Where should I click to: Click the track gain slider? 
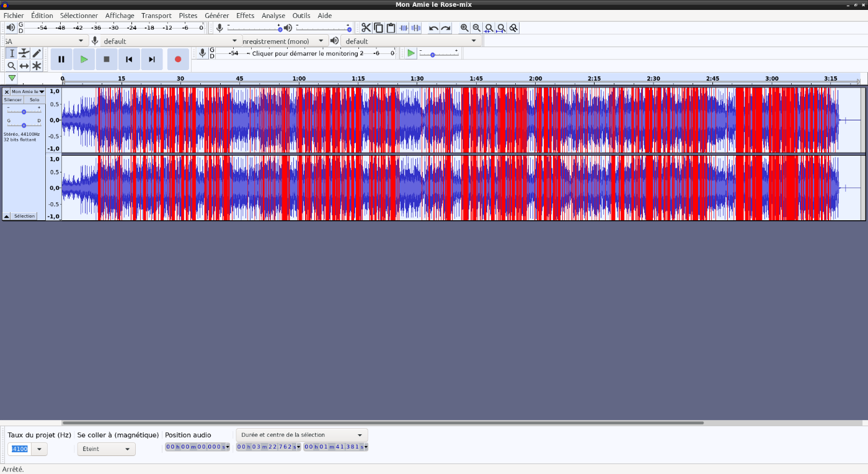click(24, 112)
